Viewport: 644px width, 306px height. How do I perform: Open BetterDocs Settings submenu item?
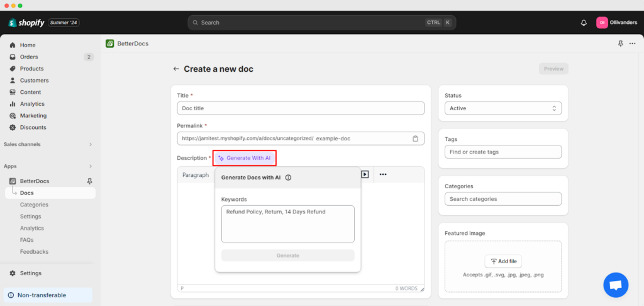click(30, 217)
